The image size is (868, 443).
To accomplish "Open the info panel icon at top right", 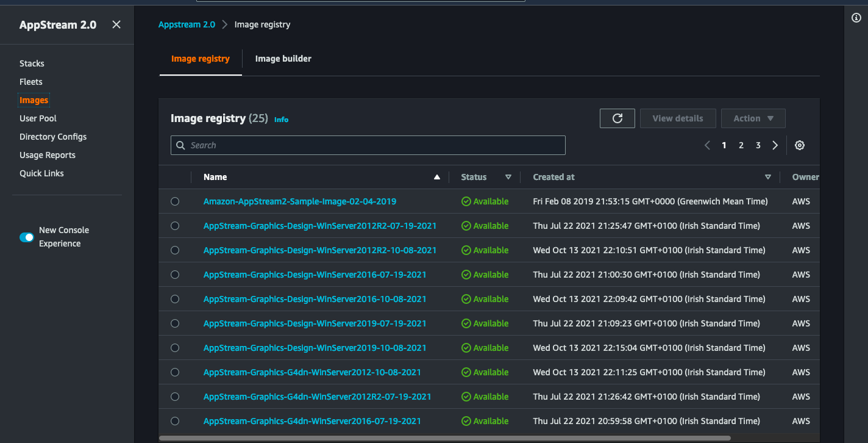I will click(x=856, y=18).
